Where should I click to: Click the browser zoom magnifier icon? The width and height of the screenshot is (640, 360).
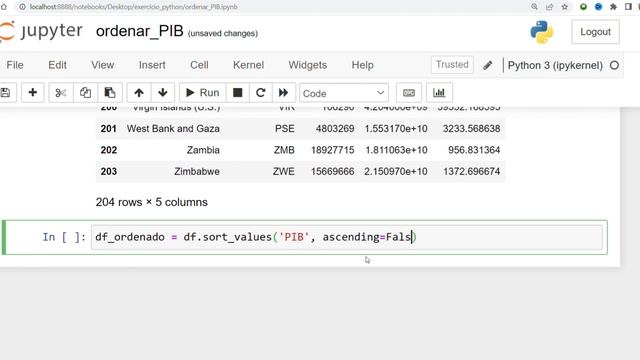tap(534, 7)
